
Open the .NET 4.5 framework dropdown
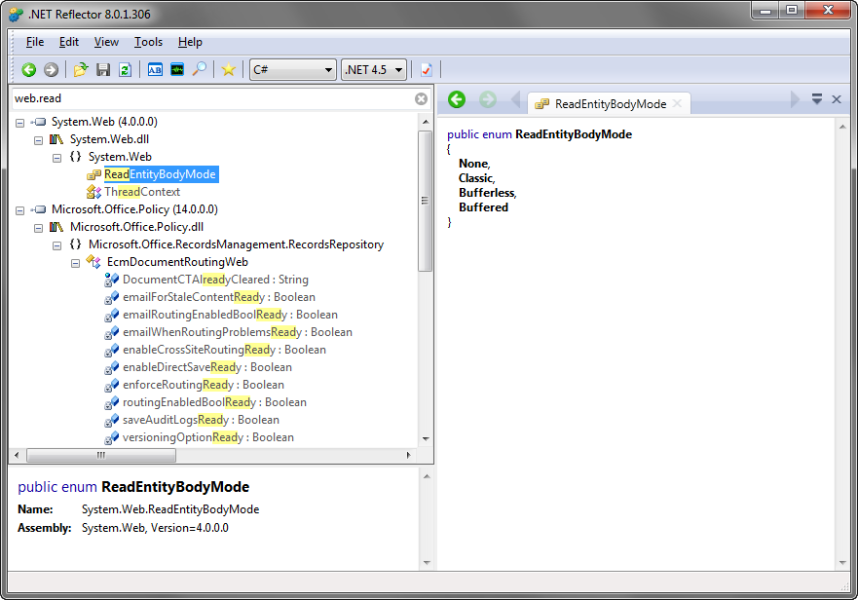[x=374, y=69]
